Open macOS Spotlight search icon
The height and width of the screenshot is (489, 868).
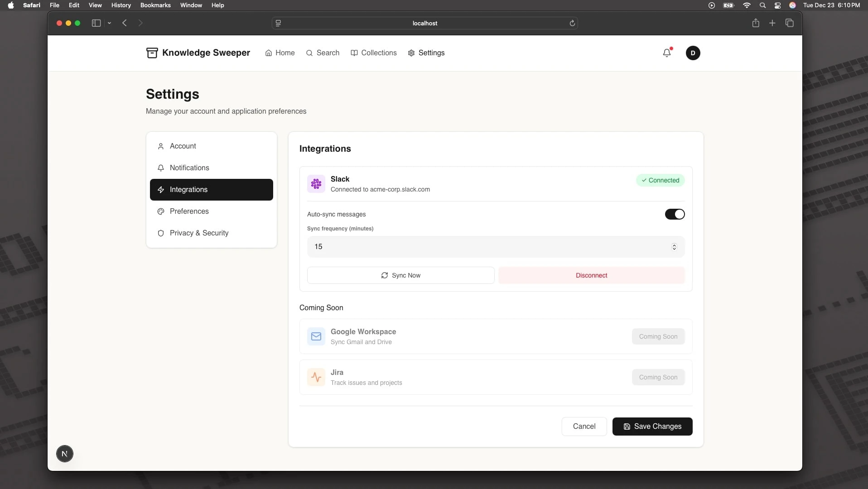(763, 5)
